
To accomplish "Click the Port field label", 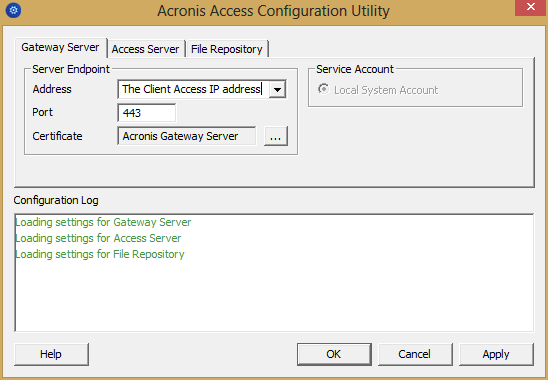I will (x=43, y=112).
